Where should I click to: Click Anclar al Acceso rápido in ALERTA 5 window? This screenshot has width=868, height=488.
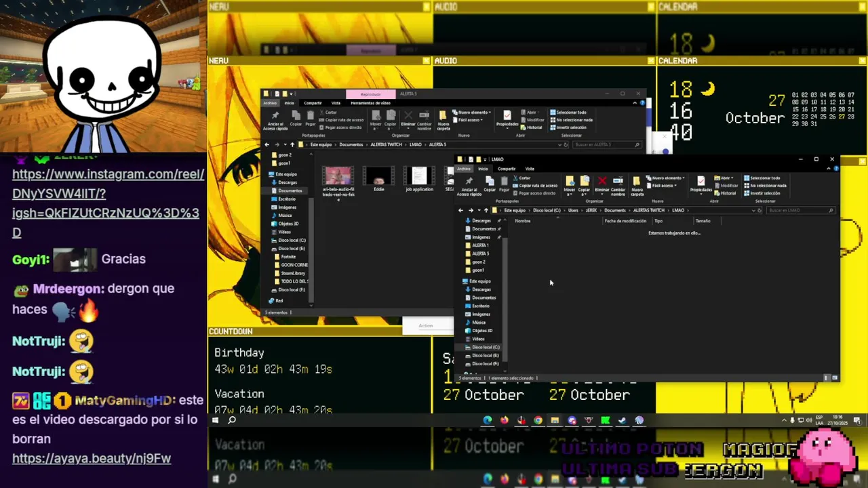pyautogui.click(x=275, y=120)
